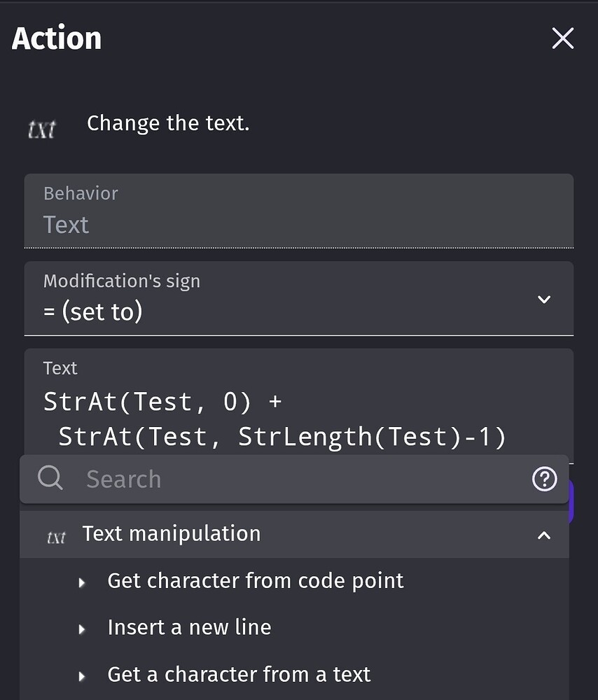Click the triangle beside 'Insert a new line'

click(81, 627)
